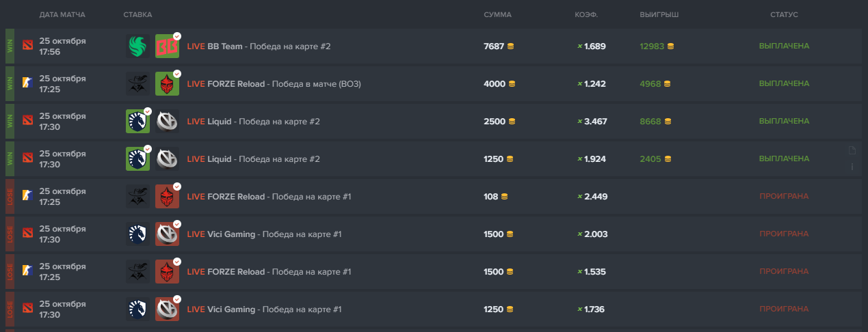
Task: Open the three-dot menu on the 2405 winnings row
Action: [852, 167]
